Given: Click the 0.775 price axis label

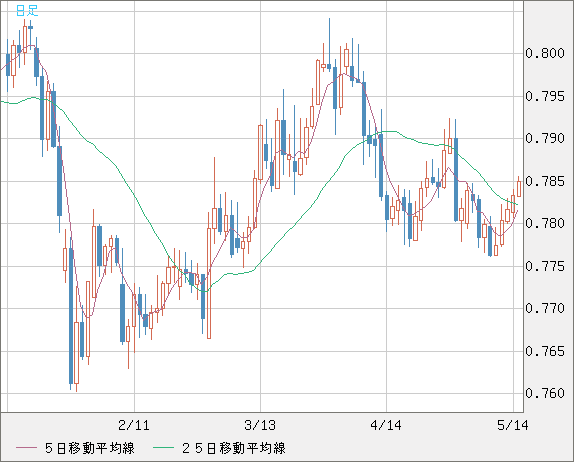Looking at the screenshot, I should (x=545, y=266).
